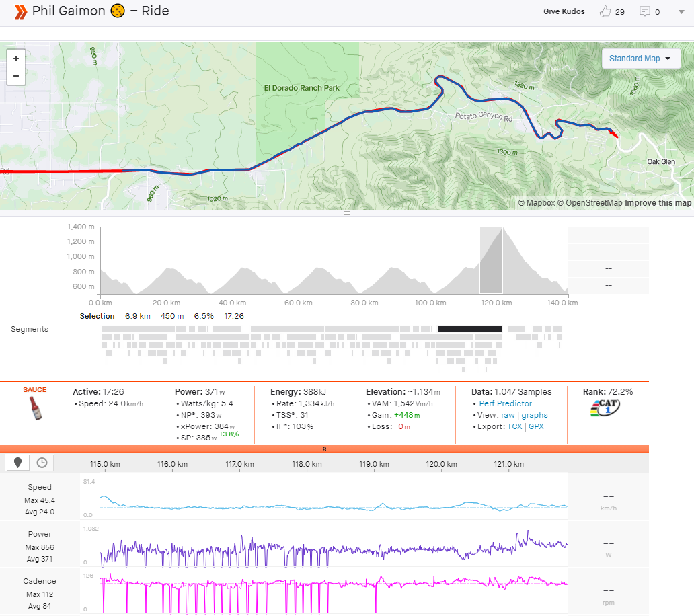View the raw data link

[x=508, y=415]
